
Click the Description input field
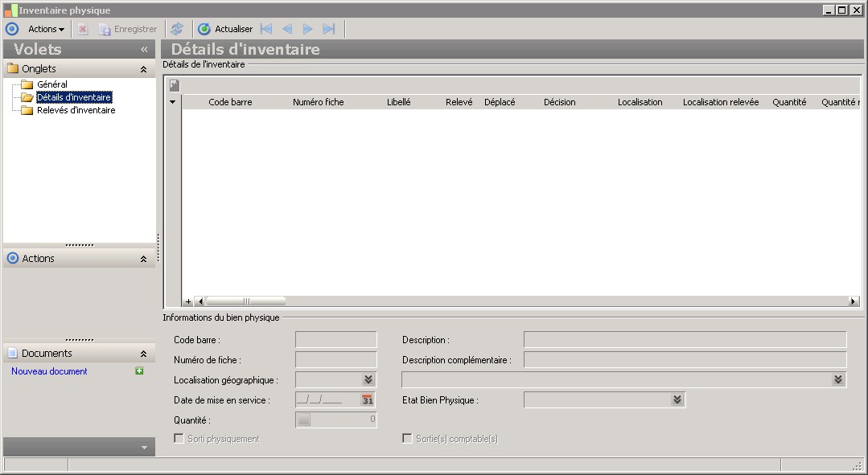click(x=685, y=339)
